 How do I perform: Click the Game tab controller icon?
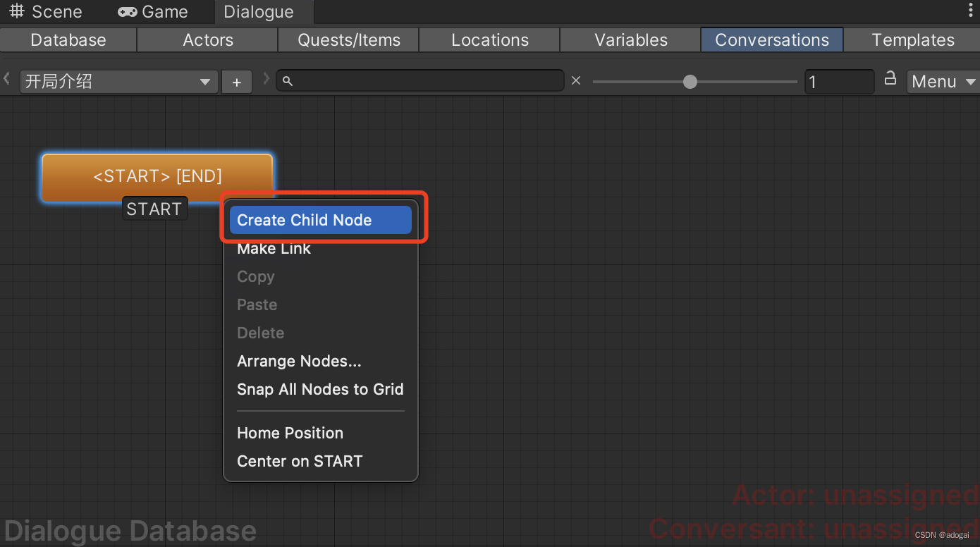128,11
